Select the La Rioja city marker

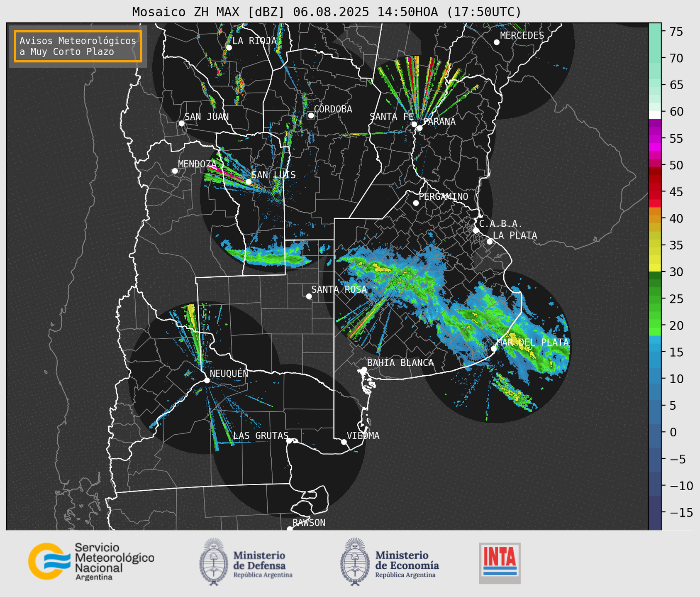click(x=229, y=48)
